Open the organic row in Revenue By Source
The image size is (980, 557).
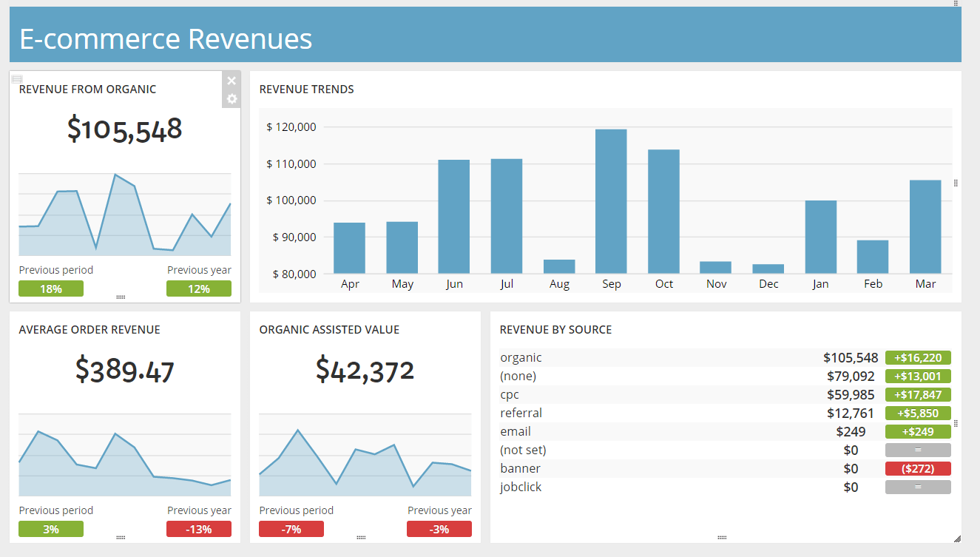[x=725, y=357]
